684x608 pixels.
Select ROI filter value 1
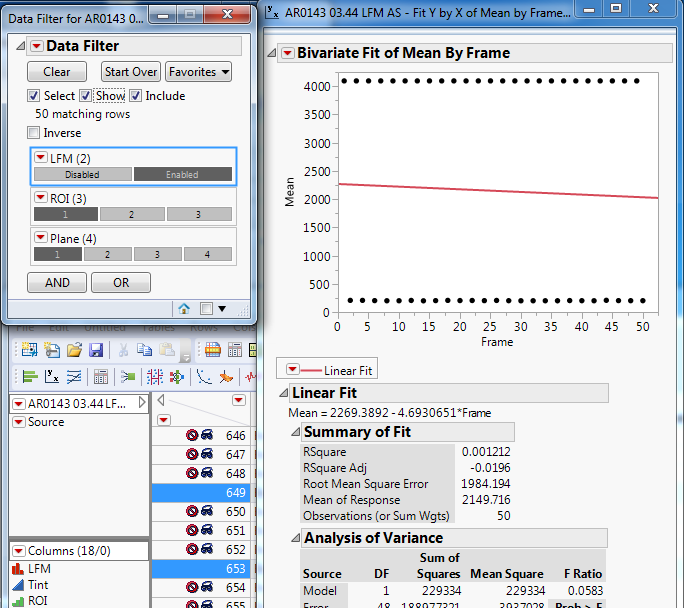(66, 214)
